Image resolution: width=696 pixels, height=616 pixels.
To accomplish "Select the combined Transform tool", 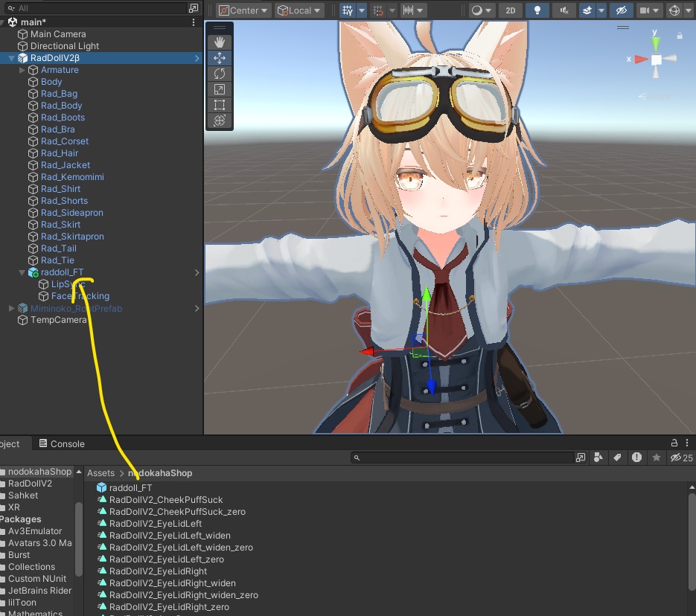I will pos(219,121).
